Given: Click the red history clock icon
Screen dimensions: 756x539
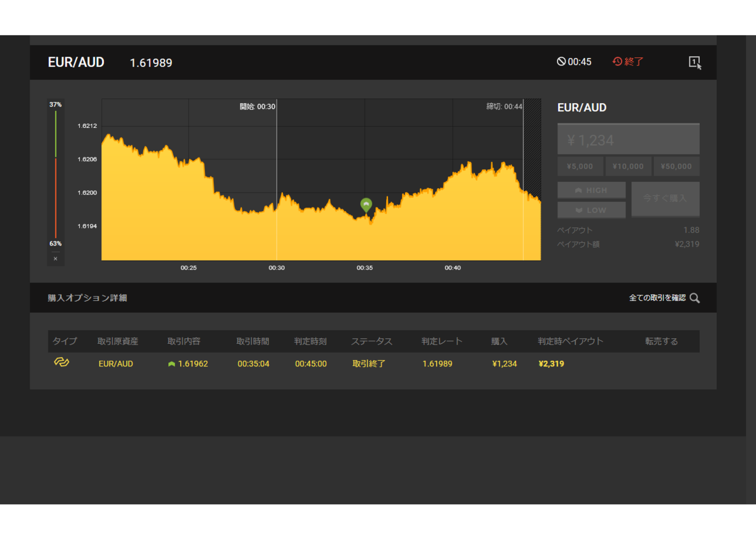Looking at the screenshot, I should 617,62.
